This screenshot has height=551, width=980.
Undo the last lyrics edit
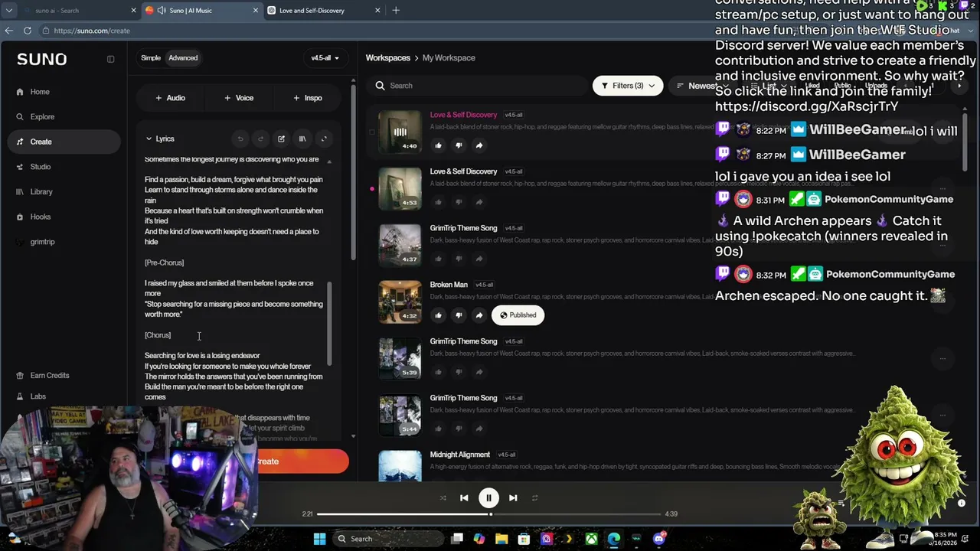click(240, 139)
